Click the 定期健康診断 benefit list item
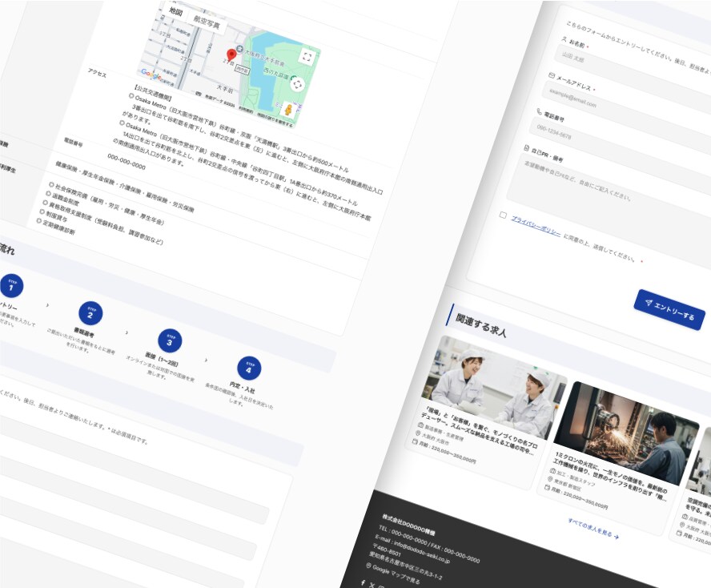Image resolution: width=711 pixels, height=588 pixels. click(x=58, y=227)
